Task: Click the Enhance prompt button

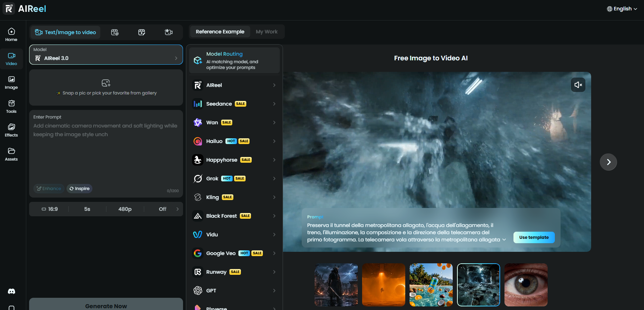Action: 49,189
